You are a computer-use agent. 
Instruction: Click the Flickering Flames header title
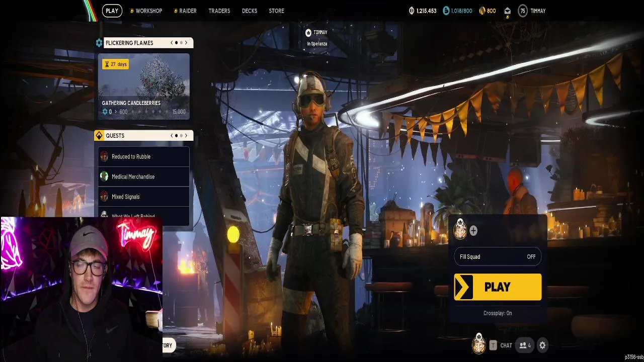(129, 43)
